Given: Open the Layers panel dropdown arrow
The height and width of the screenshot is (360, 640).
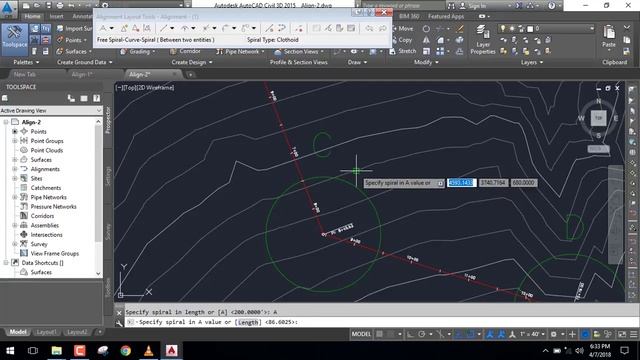Looking at the screenshot, I should (541, 62).
